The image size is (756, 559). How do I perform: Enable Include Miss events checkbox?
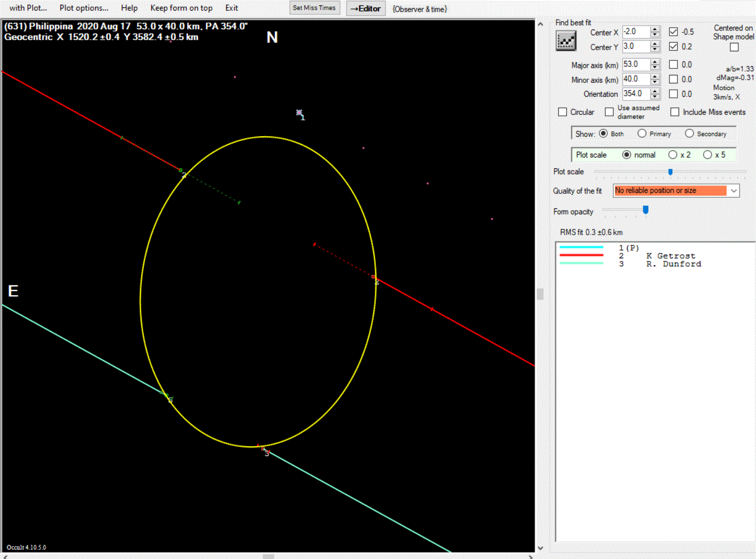(675, 112)
